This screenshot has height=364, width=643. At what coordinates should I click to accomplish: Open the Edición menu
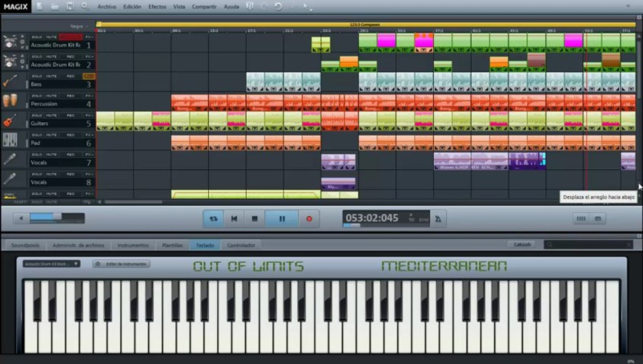pos(132,7)
